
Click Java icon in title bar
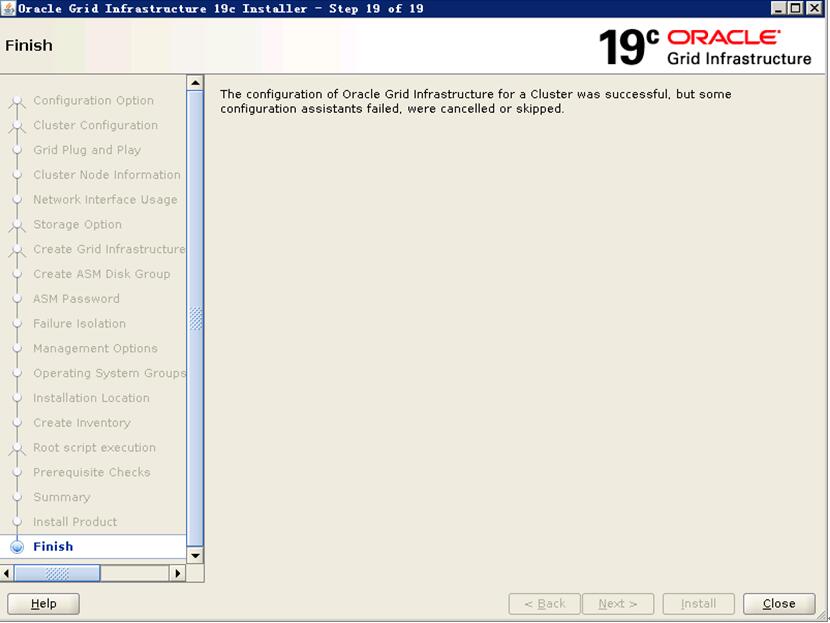tap(8, 8)
